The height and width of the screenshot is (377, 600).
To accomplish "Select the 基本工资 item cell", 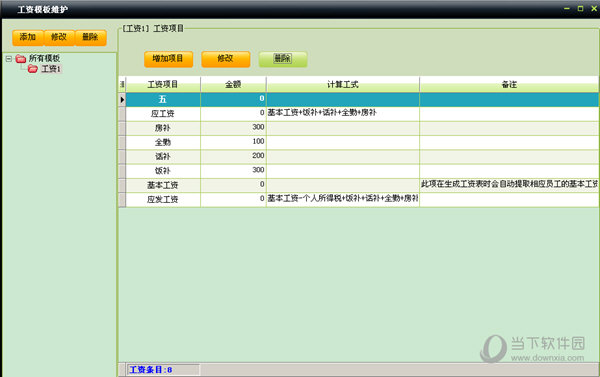I will pyautogui.click(x=163, y=185).
